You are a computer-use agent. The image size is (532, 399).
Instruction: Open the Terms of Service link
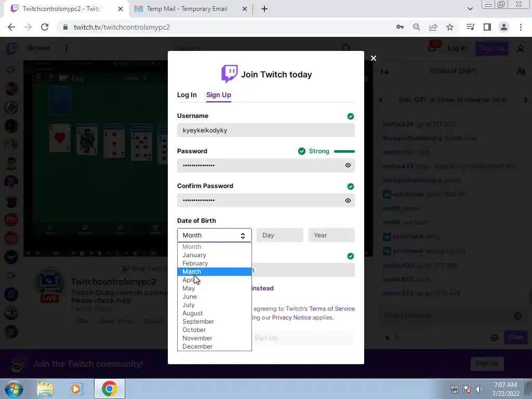(x=332, y=309)
